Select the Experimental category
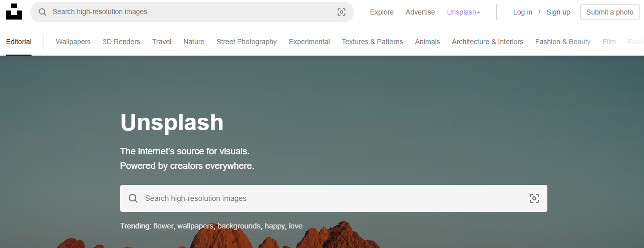 309,42
